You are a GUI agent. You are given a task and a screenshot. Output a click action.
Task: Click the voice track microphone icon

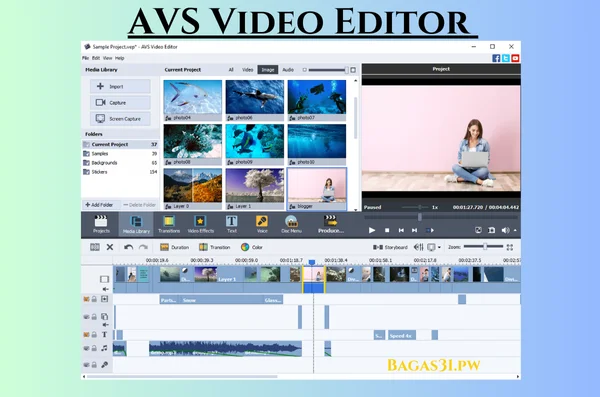tap(104, 364)
